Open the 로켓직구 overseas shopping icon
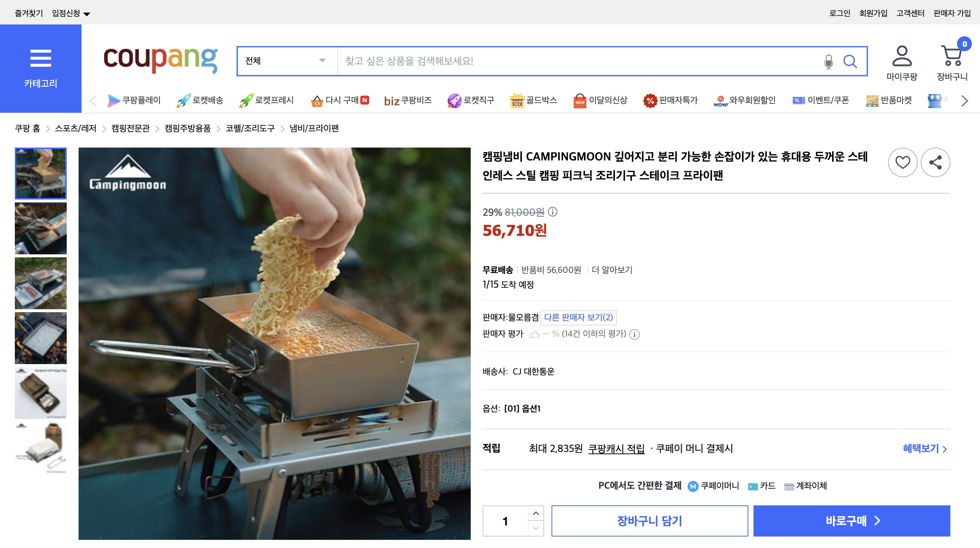 [455, 100]
